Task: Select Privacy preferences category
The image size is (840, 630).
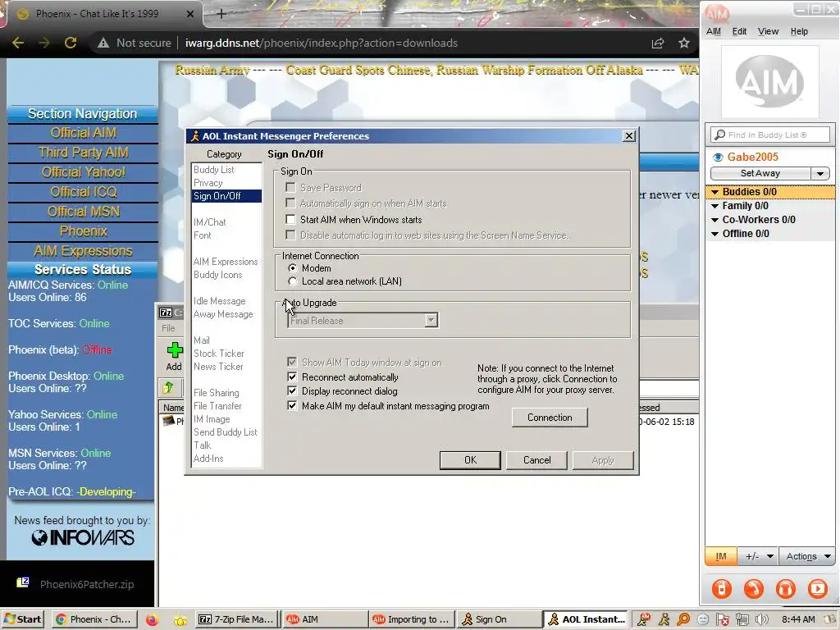Action: coord(208,183)
